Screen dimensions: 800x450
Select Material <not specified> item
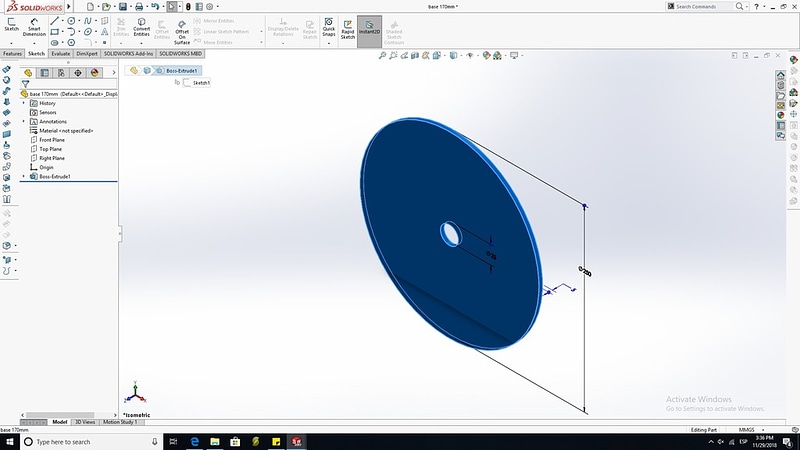pyautogui.click(x=62, y=131)
